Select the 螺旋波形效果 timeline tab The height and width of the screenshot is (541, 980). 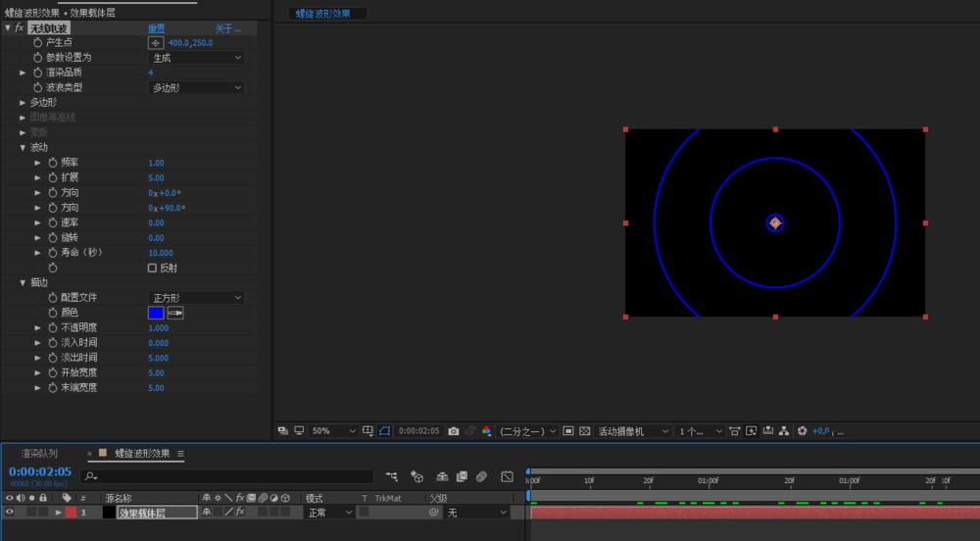coord(142,453)
